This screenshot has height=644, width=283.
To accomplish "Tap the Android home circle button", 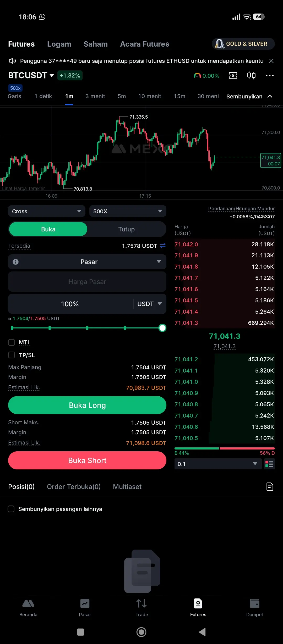I will tap(141, 632).
